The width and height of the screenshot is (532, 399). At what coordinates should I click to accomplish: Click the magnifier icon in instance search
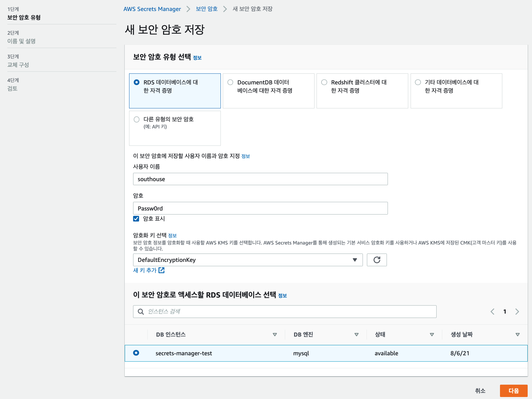141,312
